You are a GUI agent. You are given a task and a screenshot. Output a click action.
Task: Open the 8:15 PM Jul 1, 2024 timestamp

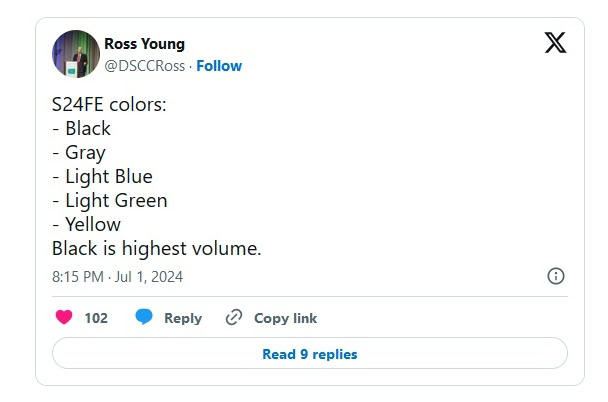coord(117,276)
